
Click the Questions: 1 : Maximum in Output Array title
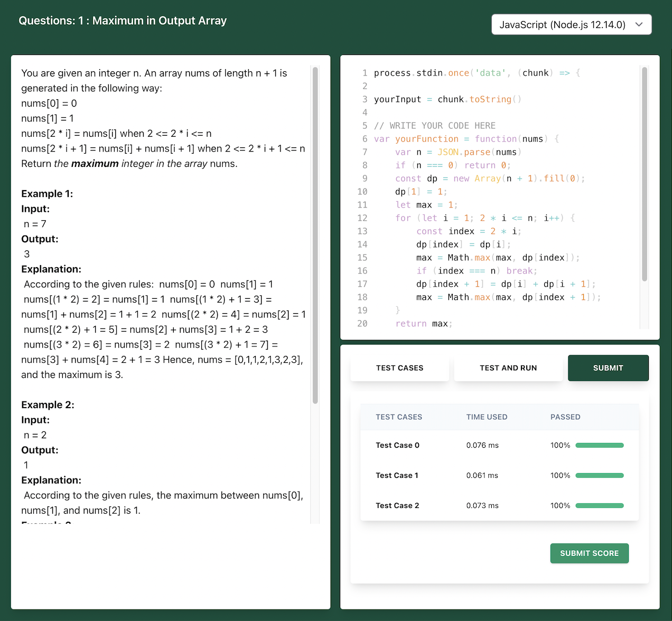[123, 21]
